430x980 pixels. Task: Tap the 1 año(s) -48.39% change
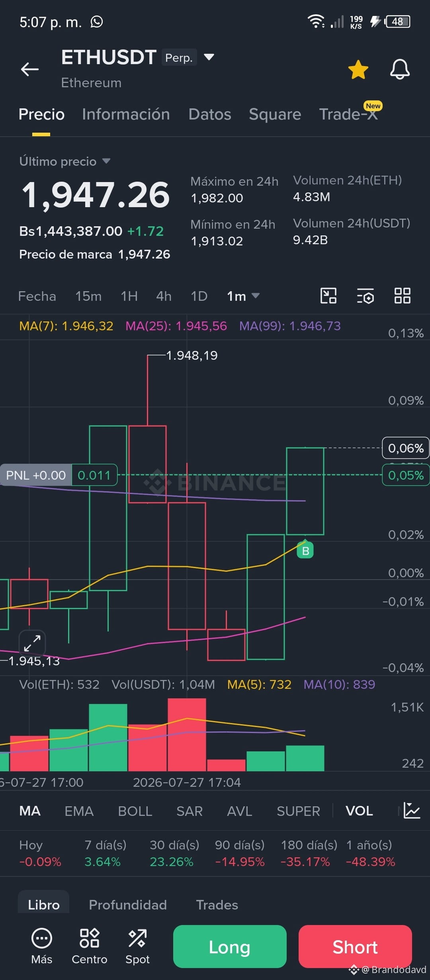(370, 853)
